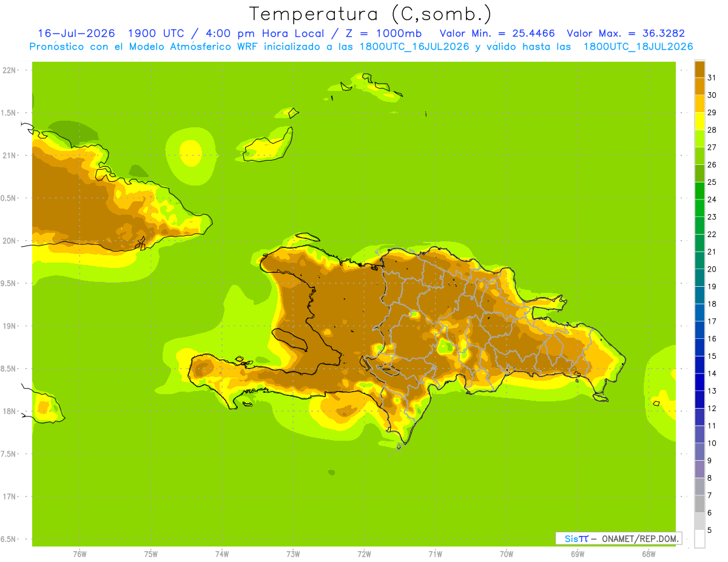Click the white legend swatch below 5
This screenshot has height=562, width=728.
coord(699,539)
